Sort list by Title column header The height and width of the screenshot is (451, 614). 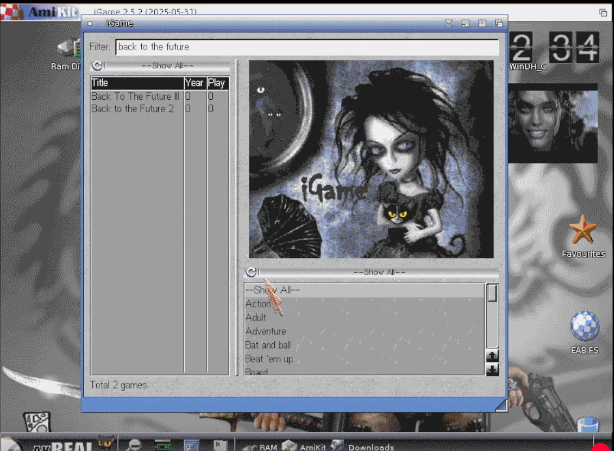point(137,83)
